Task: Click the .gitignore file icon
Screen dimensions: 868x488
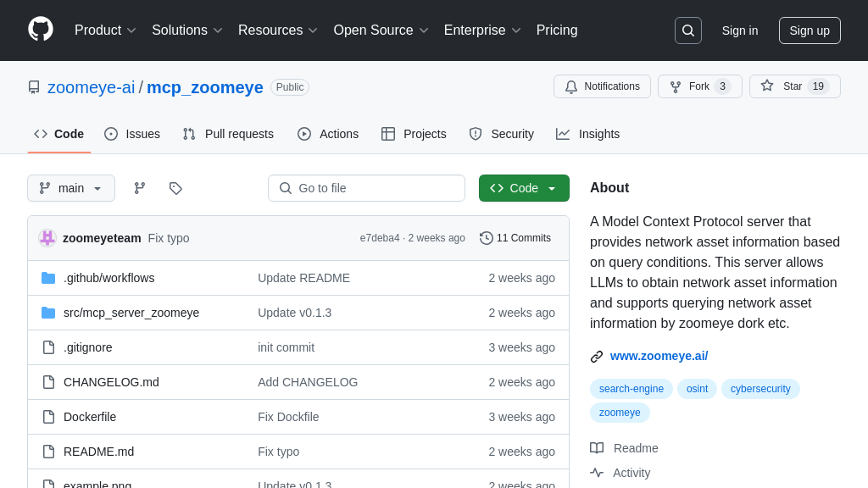Action: (48, 347)
